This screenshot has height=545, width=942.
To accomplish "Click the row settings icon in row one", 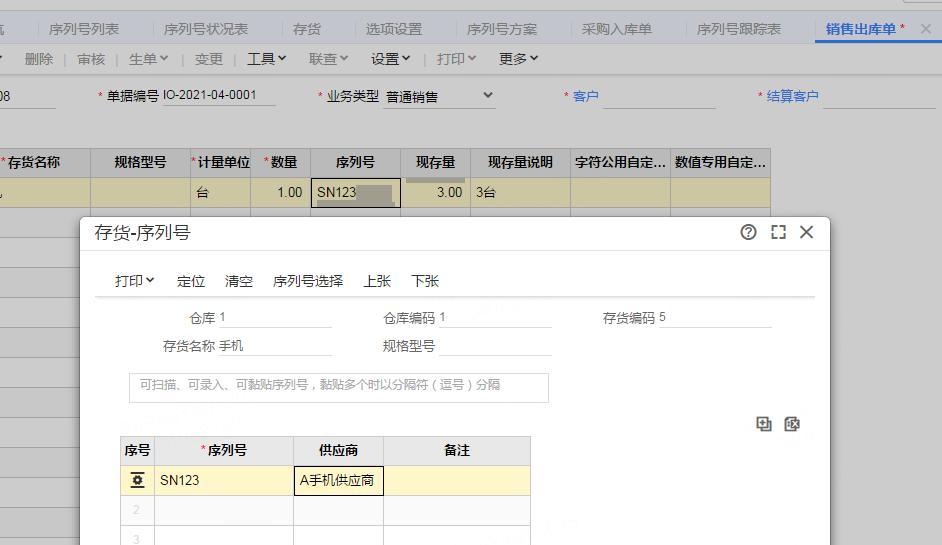I will point(138,480).
